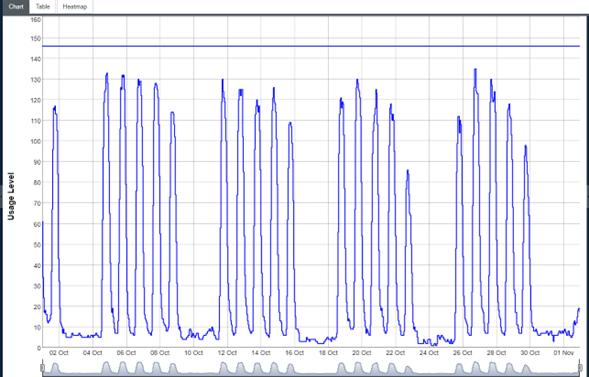Screen dimensions: 589x377
Task: Click the '20 Oct' x-axis label
Action: click(362, 353)
